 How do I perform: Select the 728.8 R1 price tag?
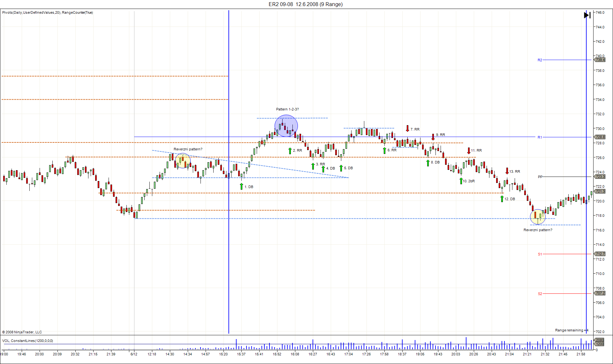tap(600, 137)
